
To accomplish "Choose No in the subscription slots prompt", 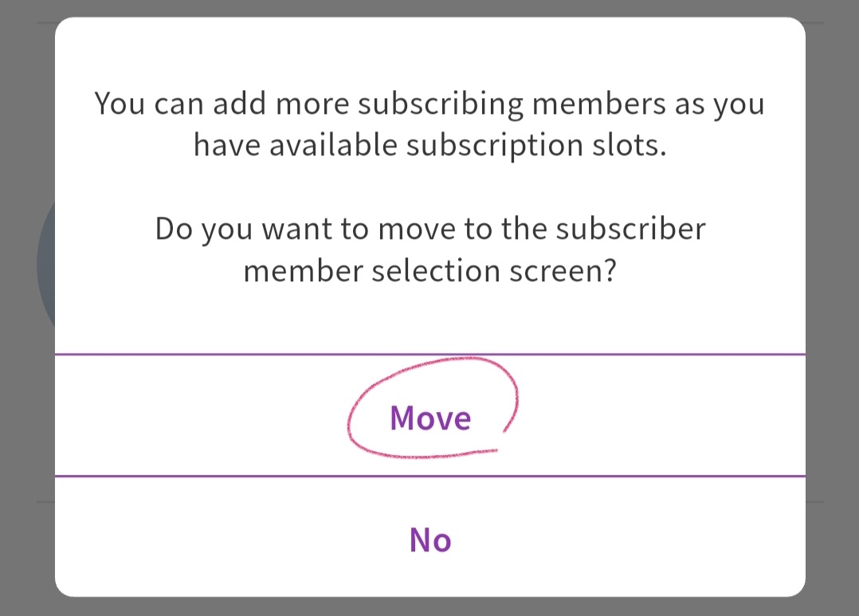I will click(x=430, y=539).
